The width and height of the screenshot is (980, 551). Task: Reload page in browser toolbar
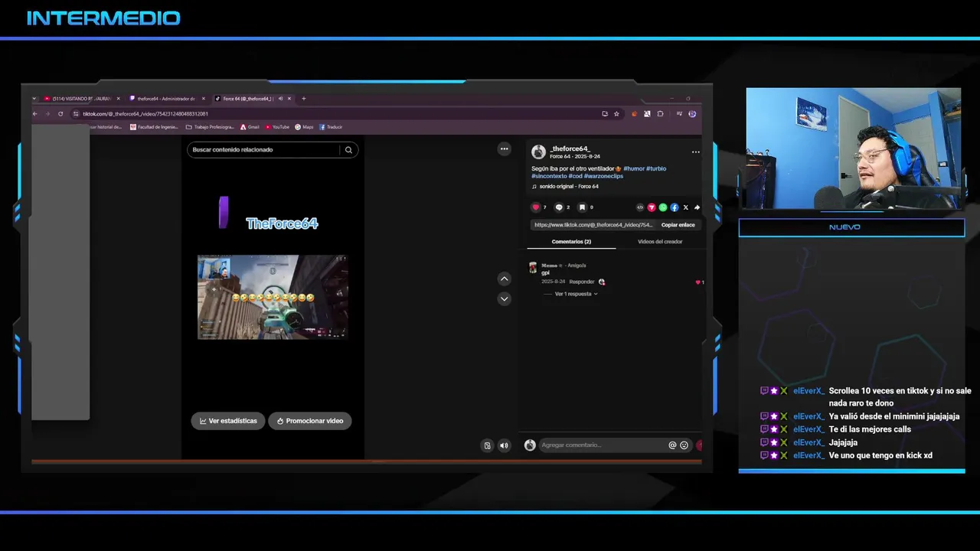point(60,114)
